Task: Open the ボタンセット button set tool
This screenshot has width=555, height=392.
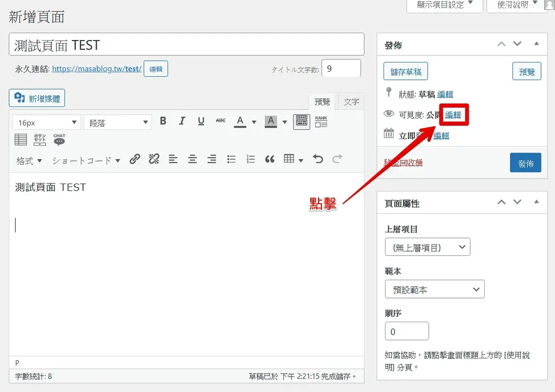Action: (40, 140)
